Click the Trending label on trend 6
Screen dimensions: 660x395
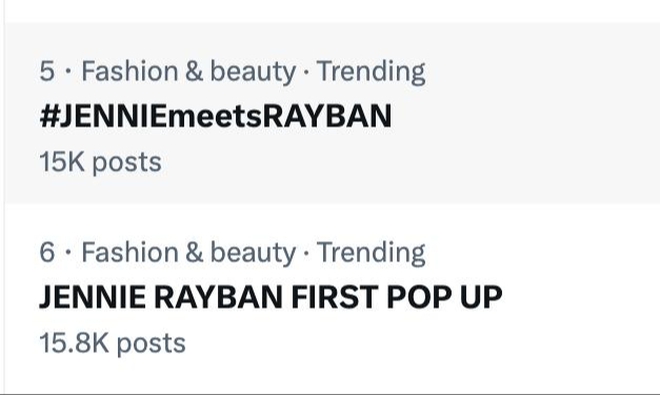371,253
